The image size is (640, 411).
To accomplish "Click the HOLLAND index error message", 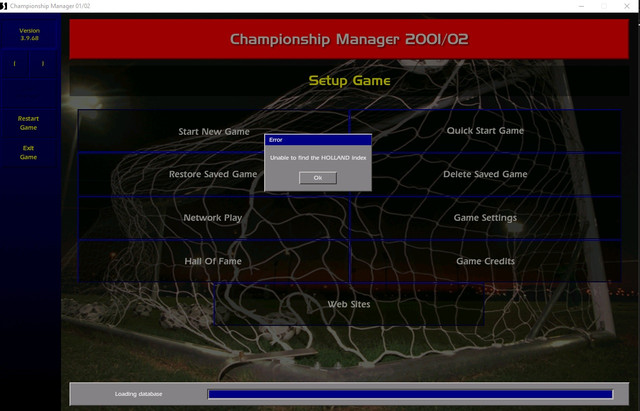I will [318, 158].
